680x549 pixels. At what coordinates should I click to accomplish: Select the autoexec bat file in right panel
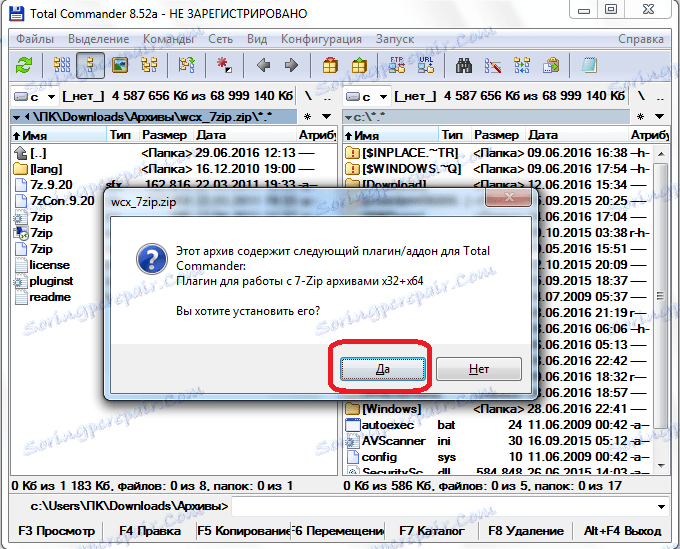click(x=388, y=425)
